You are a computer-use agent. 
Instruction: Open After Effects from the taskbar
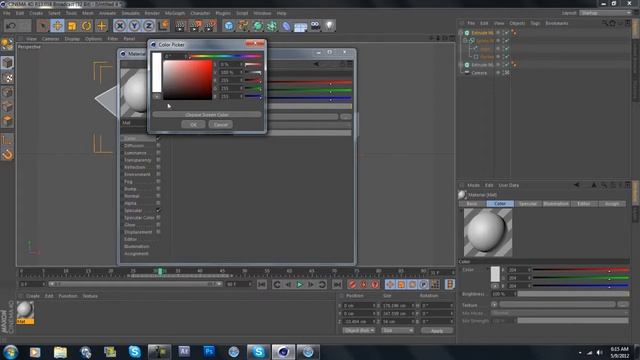pyautogui.click(x=184, y=351)
